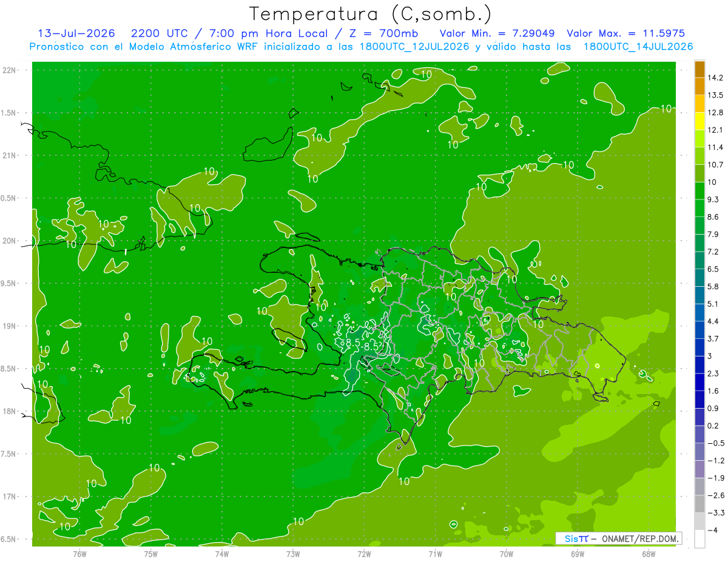Click the 9.3 colorbar label
Image resolution: width=728 pixels, height=562 pixels.
point(713,199)
